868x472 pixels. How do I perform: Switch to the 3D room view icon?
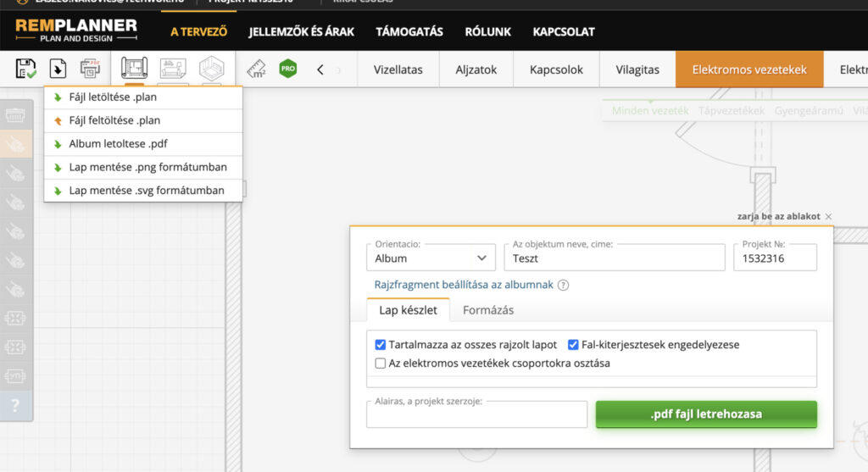point(211,69)
